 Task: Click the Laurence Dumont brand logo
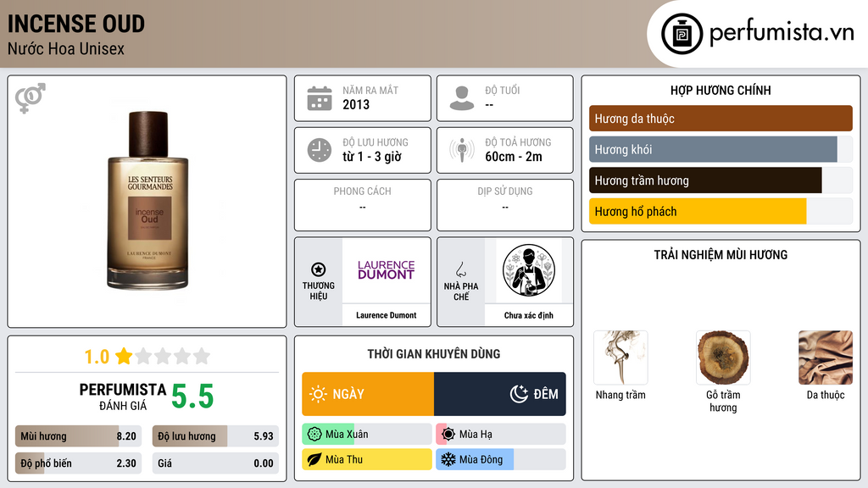[x=386, y=270]
